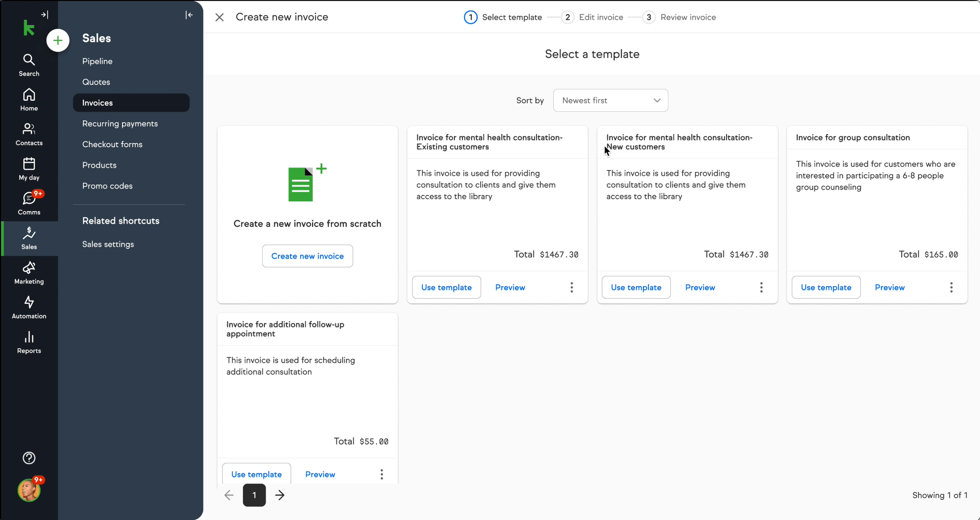Image resolution: width=980 pixels, height=520 pixels.
Task: Preview the group consultation template
Action: (x=889, y=287)
